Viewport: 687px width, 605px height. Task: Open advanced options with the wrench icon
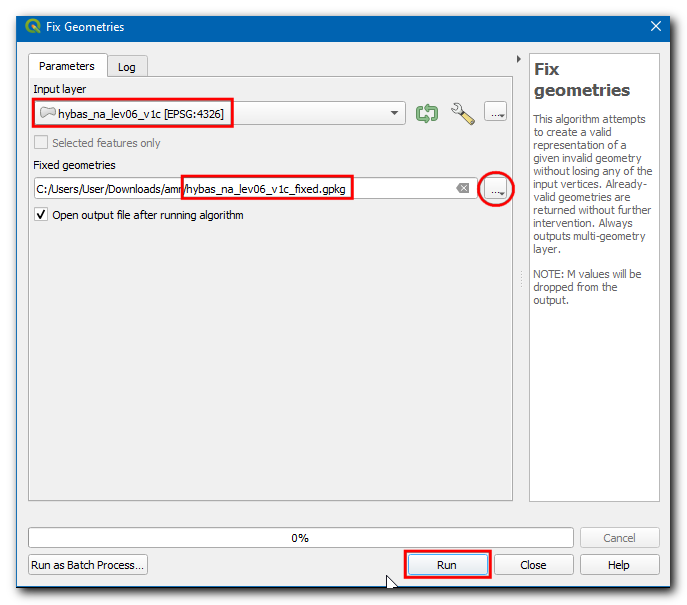[x=462, y=113]
